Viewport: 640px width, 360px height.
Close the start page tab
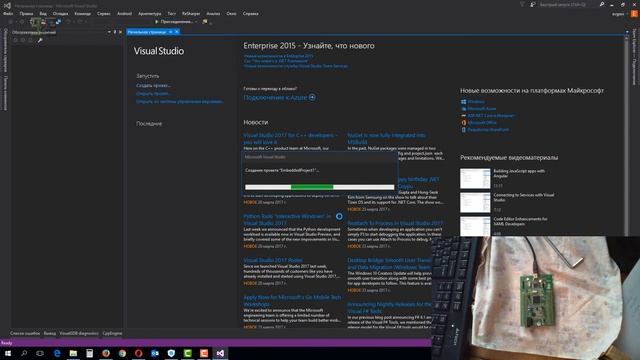pyautogui.click(x=177, y=32)
